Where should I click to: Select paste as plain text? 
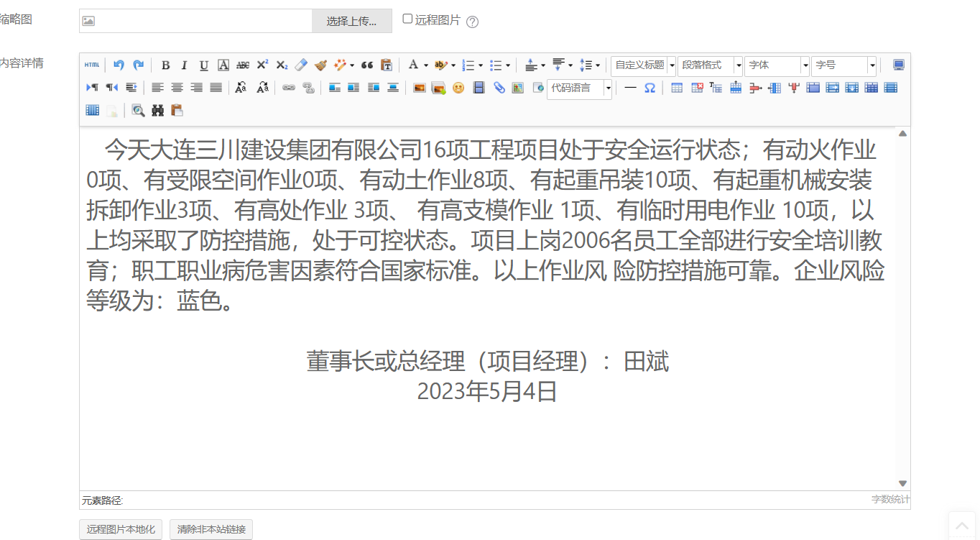click(387, 65)
